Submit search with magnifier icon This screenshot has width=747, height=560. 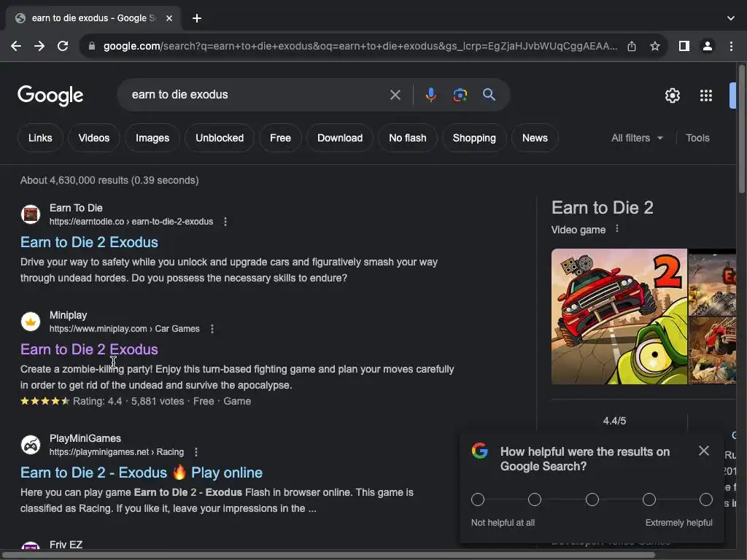pyautogui.click(x=489, y=95)
